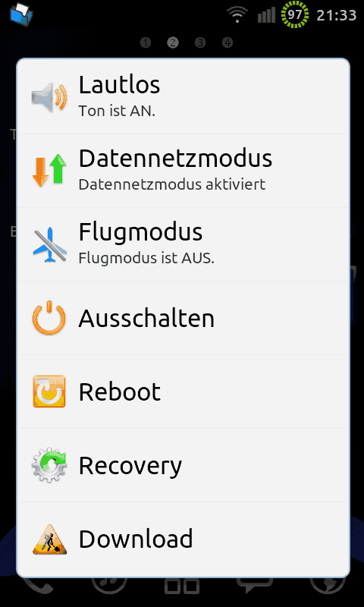Tap the 'Ton ist AN.' status text
Image resolution: width=364 pixels, height=607 pixels.
(117, 111)
